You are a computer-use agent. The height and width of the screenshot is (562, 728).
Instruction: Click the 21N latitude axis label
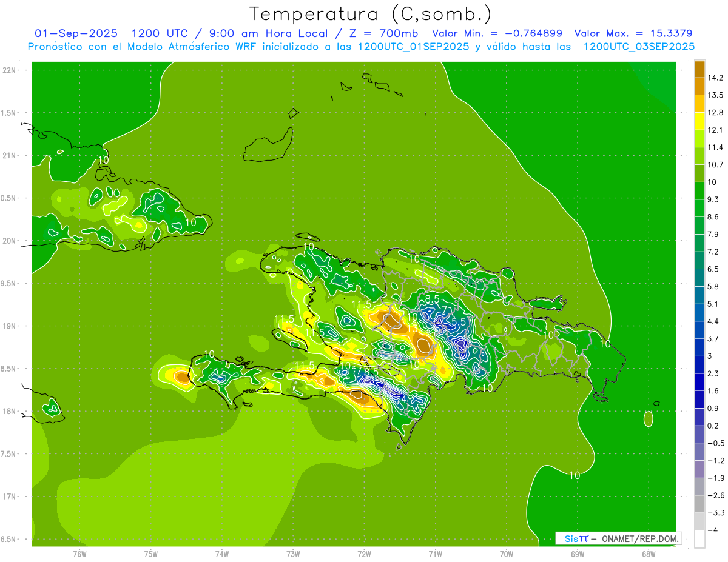tap(10, 155)
